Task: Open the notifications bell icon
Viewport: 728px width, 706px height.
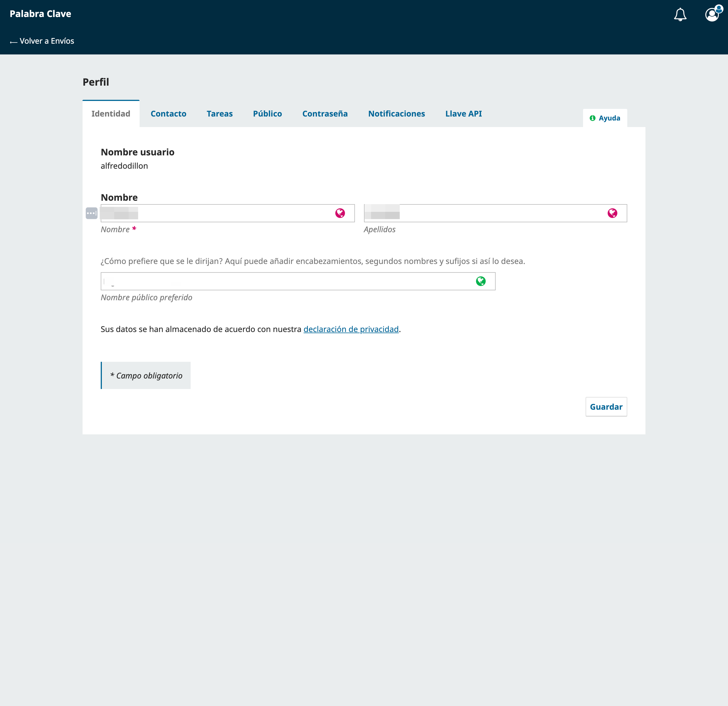Action: (680, 14)
